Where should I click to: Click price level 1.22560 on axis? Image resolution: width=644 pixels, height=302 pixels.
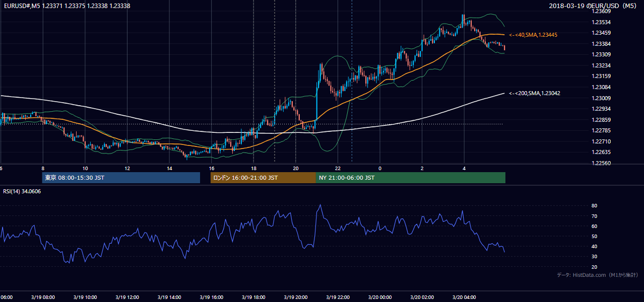[601, 163]
